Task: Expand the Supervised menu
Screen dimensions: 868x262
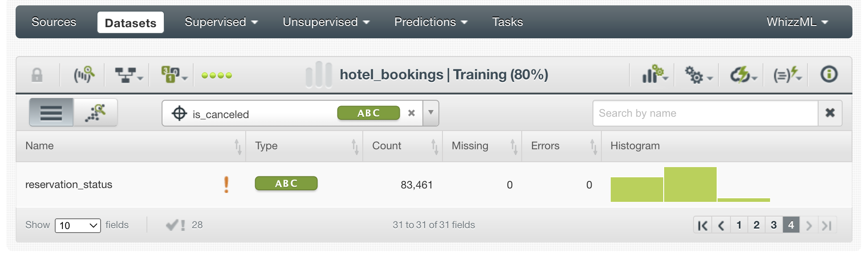Action: tap(221, 22)
